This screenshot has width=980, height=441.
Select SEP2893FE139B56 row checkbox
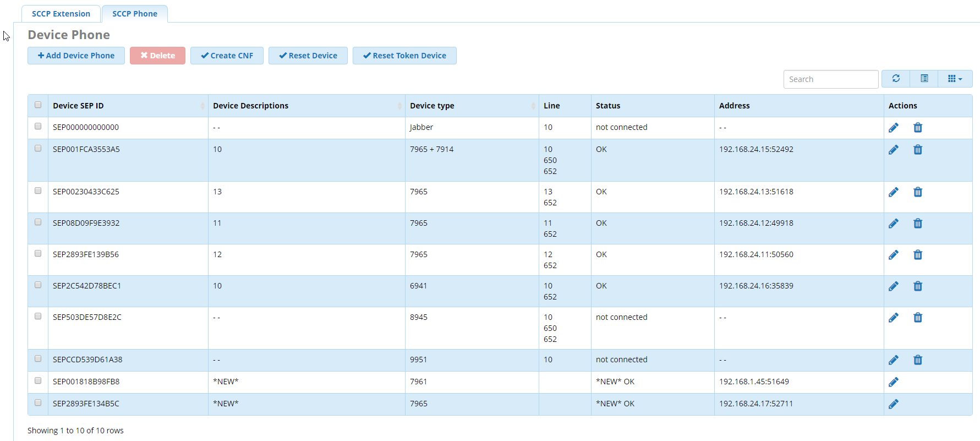point(38,253)
